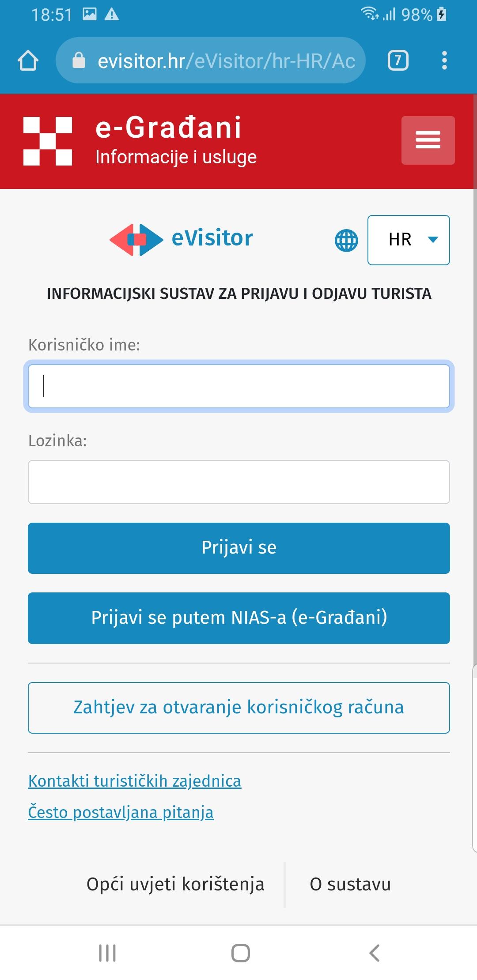477x980 pixels.
Task: Tap the e-Građani checkerboard logo
Action: 48,141
